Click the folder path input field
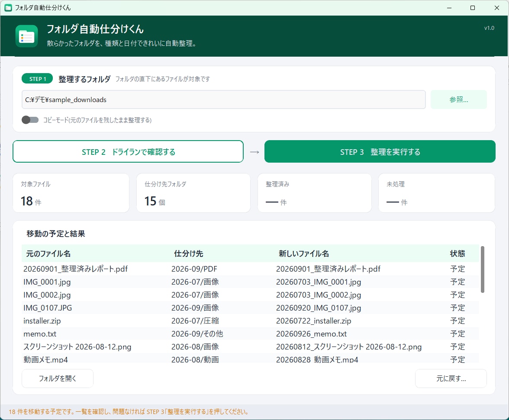The width and height of the screenshot is (509, 420). [223, 99]
